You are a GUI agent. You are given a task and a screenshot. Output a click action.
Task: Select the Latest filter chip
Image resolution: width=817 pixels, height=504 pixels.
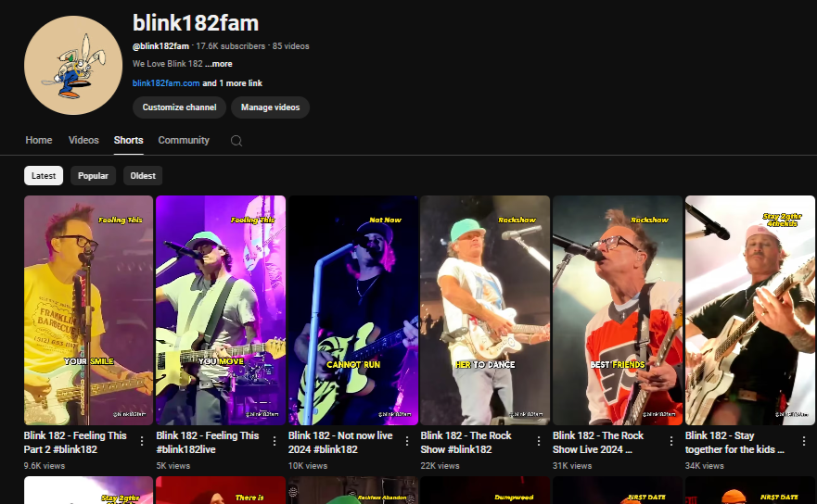tap(44, 175)
